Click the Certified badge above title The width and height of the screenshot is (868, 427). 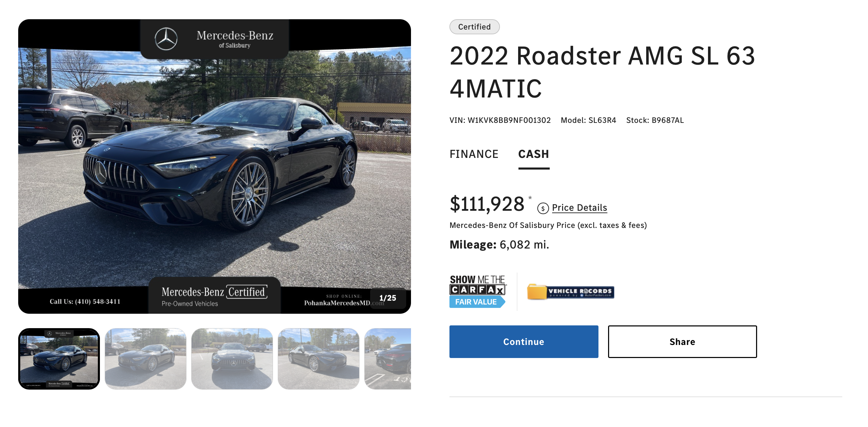(474, 27)
